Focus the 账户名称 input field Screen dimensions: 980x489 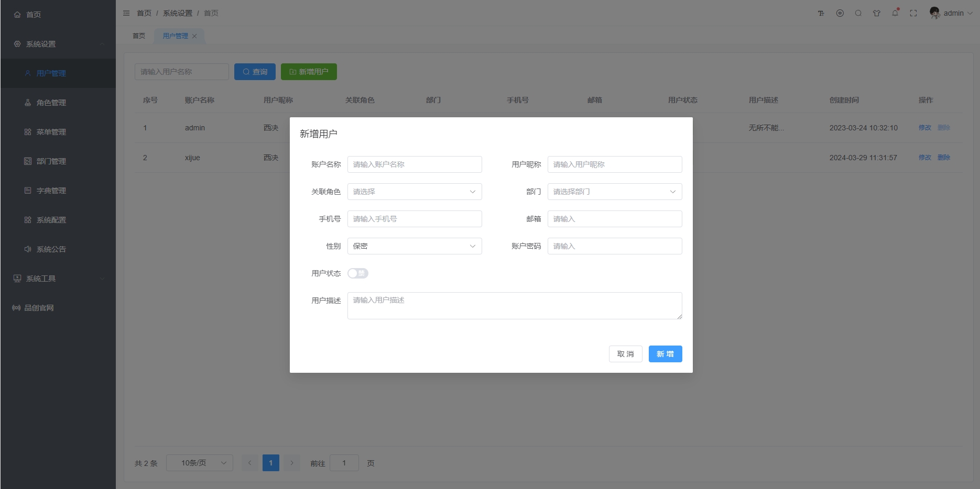(414, 164)
